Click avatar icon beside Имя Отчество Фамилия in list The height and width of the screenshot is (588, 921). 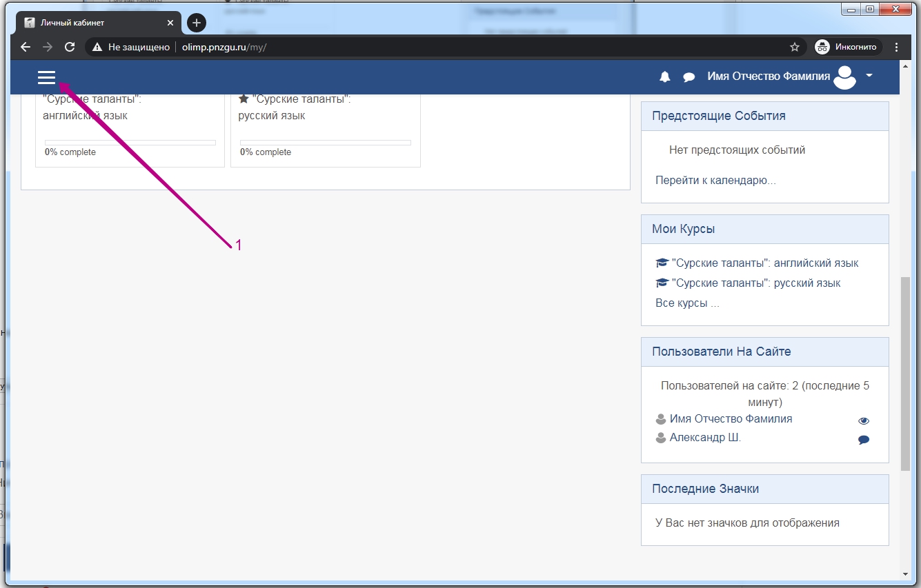point(661,419)
